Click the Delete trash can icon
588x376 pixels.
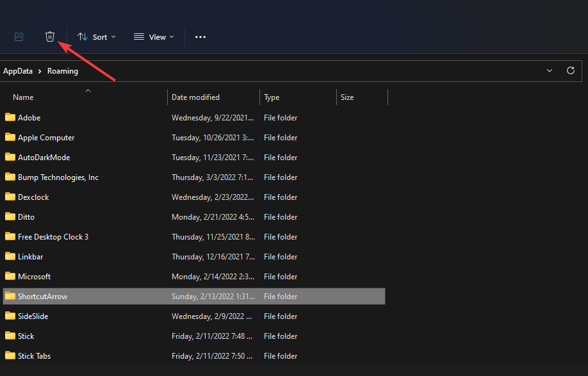(x=50, y=37)
